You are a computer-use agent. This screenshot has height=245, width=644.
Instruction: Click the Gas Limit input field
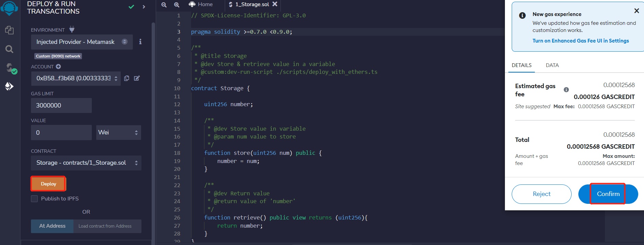tap(61, 105)
